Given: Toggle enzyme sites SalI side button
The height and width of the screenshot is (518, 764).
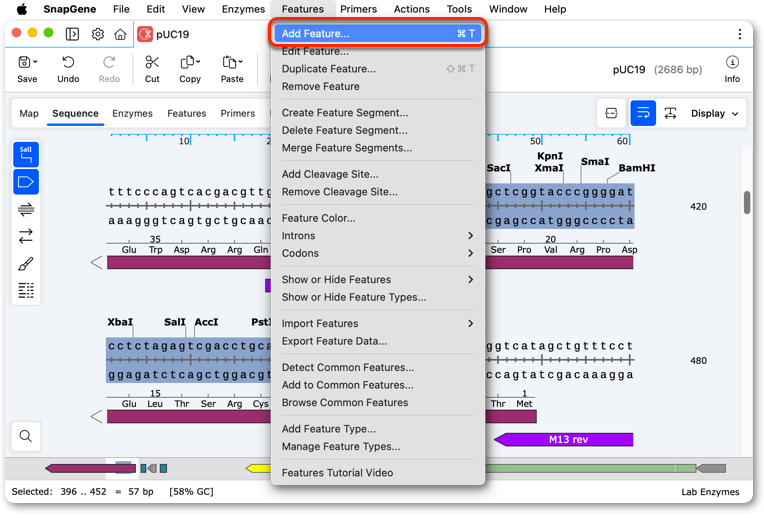Looking at the screenshot, I should (26, 154).
